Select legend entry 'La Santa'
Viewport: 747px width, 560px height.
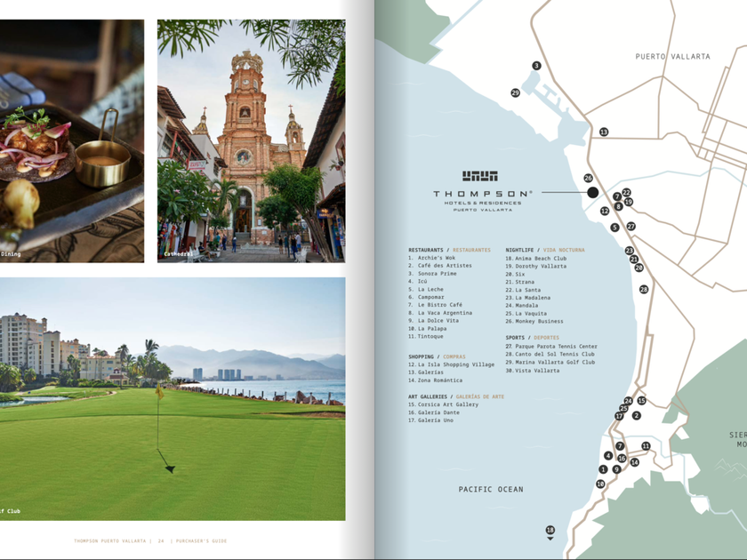pos(523,290)
